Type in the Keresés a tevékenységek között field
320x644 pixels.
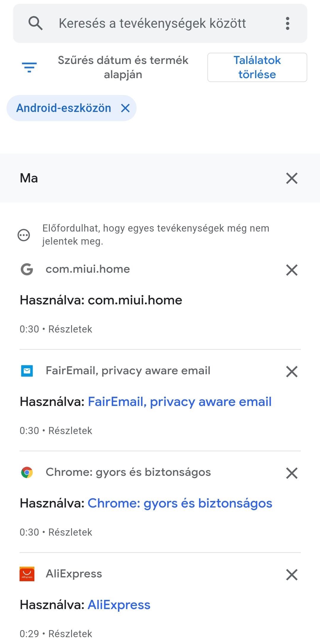click(152, 23)
